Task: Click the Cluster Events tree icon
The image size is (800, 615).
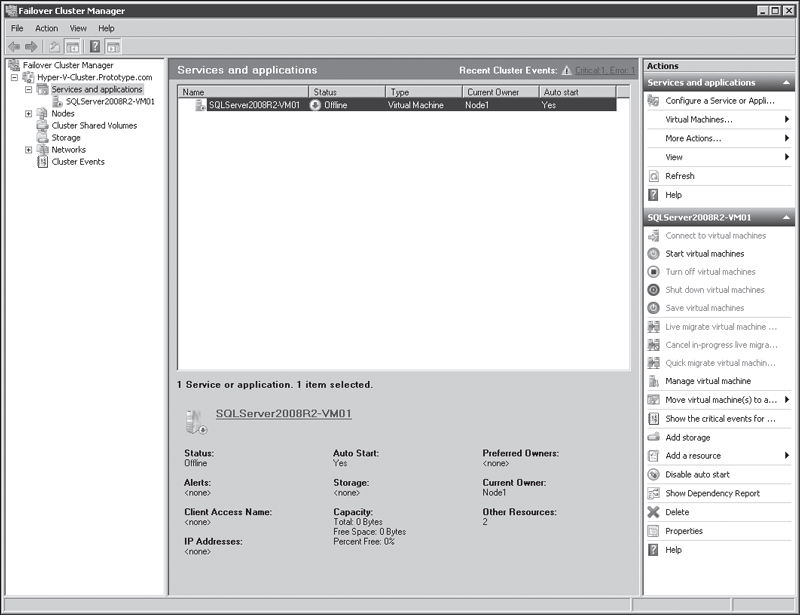Action: click(43, 162)
